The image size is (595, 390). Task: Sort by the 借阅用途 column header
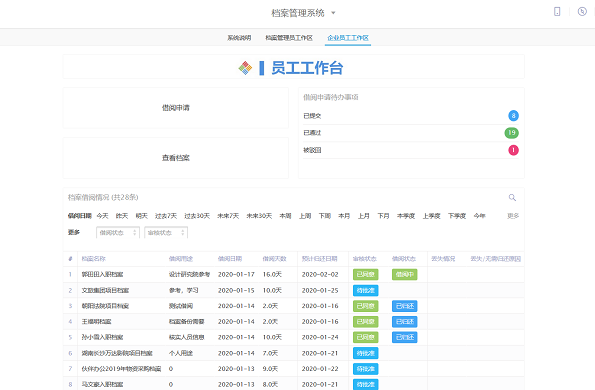point(181,259)
